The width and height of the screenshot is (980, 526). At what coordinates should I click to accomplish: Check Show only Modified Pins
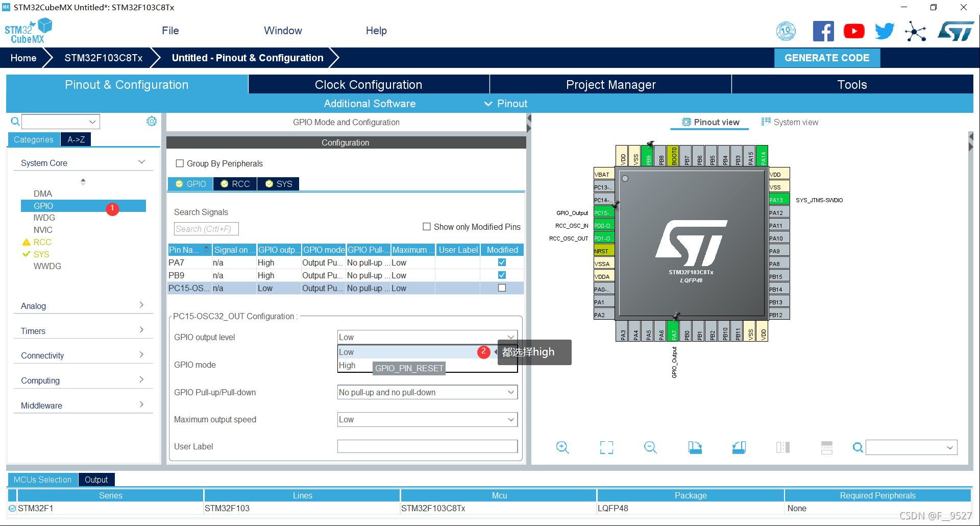pyautogui.click(x=427, y=226)
